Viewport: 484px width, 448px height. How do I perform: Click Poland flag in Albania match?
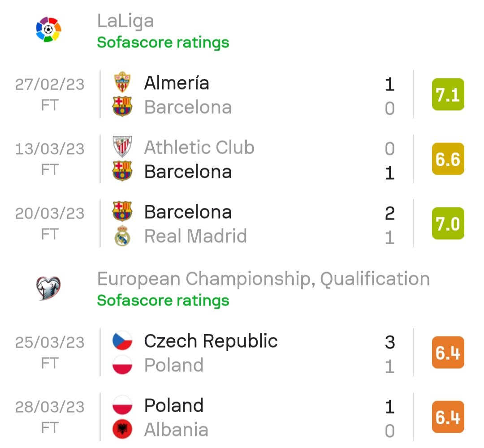coord(122,405)
